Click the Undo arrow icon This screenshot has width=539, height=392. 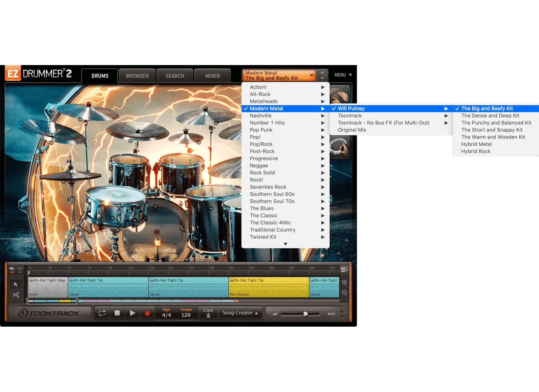point(12,269)
